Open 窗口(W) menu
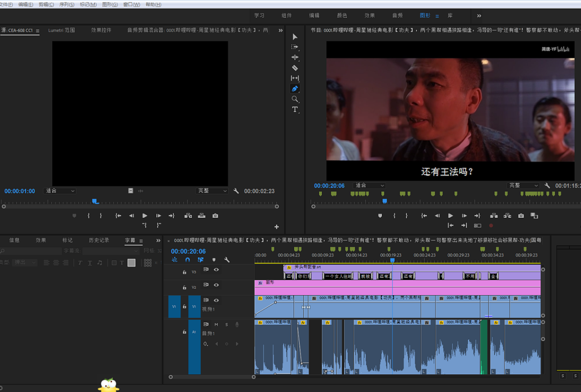The width and height of the screenshot is (581, 392). click(x=132, y=4)
